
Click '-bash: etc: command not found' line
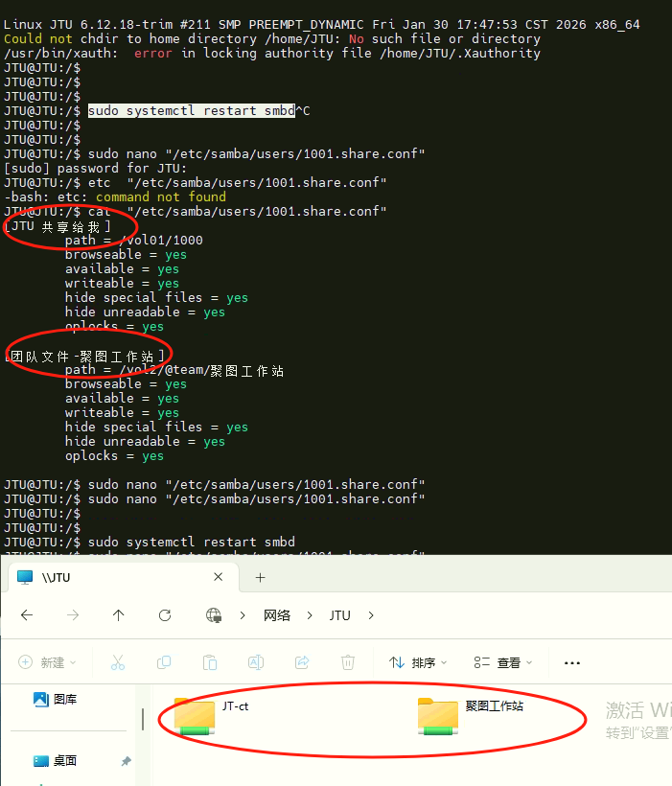115,196
